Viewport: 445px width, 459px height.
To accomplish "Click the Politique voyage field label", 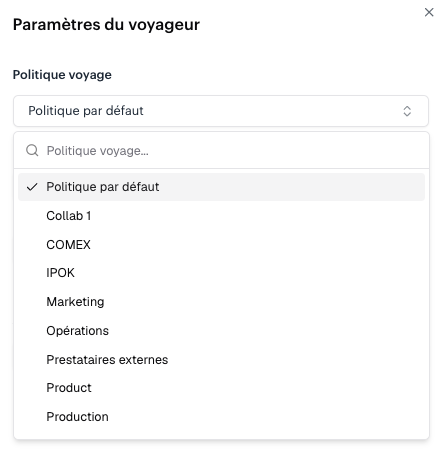I will tap(62, 75).
